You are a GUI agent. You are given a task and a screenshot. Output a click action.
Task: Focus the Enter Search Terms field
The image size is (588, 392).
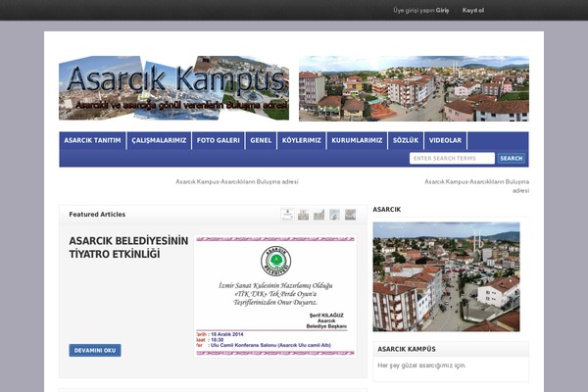(x=452, y=158)
